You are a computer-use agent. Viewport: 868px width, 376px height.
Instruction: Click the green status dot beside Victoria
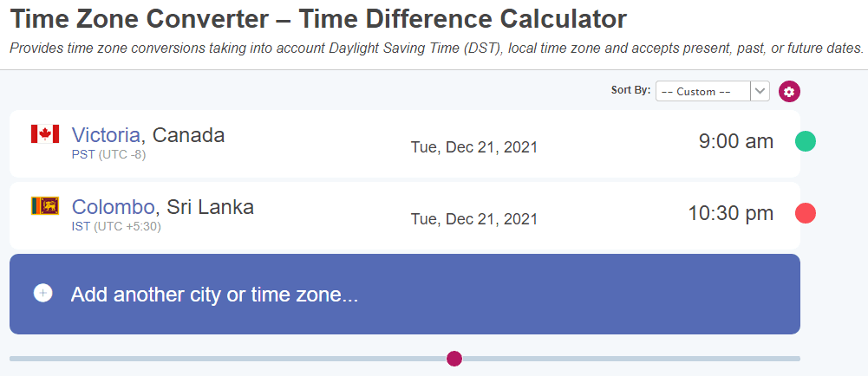(806, 141)
